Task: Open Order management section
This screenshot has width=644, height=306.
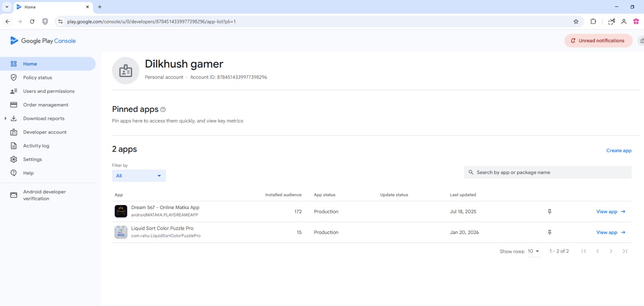Action: point(45,105)
